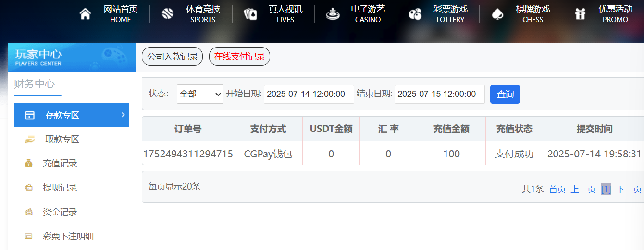Expand the 存款专区 chevron arrow
Screen dimensions: 644x250
tap(123, 115)
